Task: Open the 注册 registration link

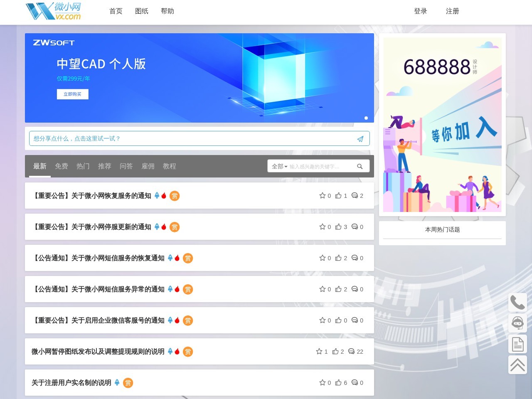Action: pyautogui.click(x=452, y=11)
